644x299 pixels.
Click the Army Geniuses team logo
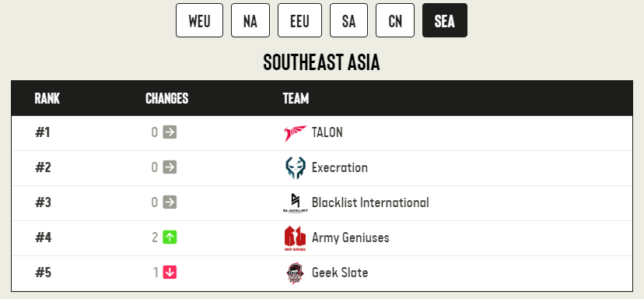[296, 238]
